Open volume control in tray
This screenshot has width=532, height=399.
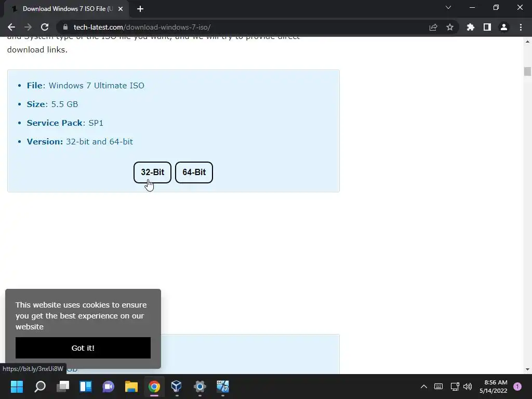468,387
